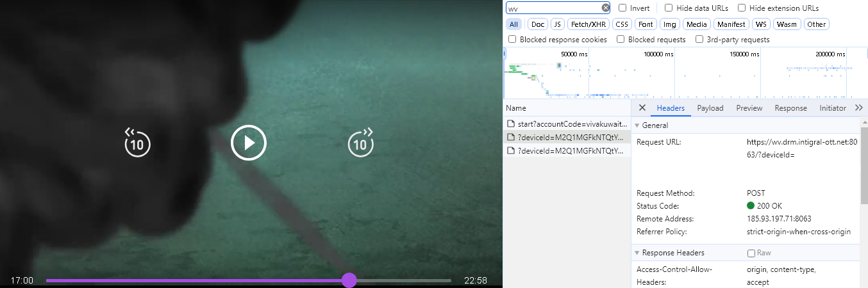
Task: Enable the Invert filter checkbox
Action: [x=622, y=8]
